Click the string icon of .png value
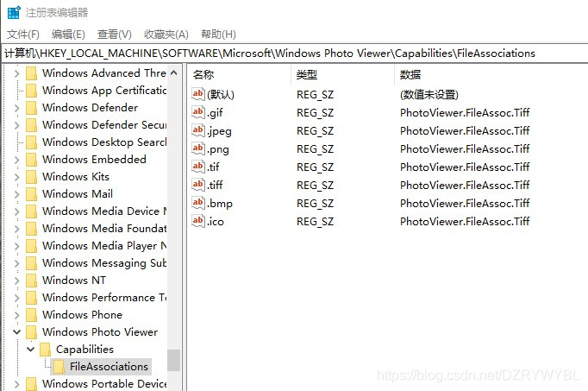The image size is (588, 391). pos(198,148)
